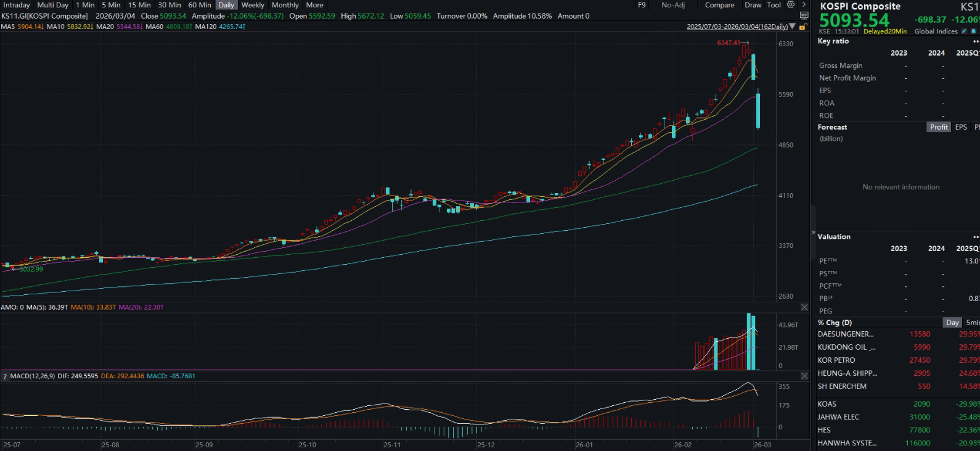Select Day in % Chg panel
980x451 pixels.
pyautogui.click(x=952, y=323)
